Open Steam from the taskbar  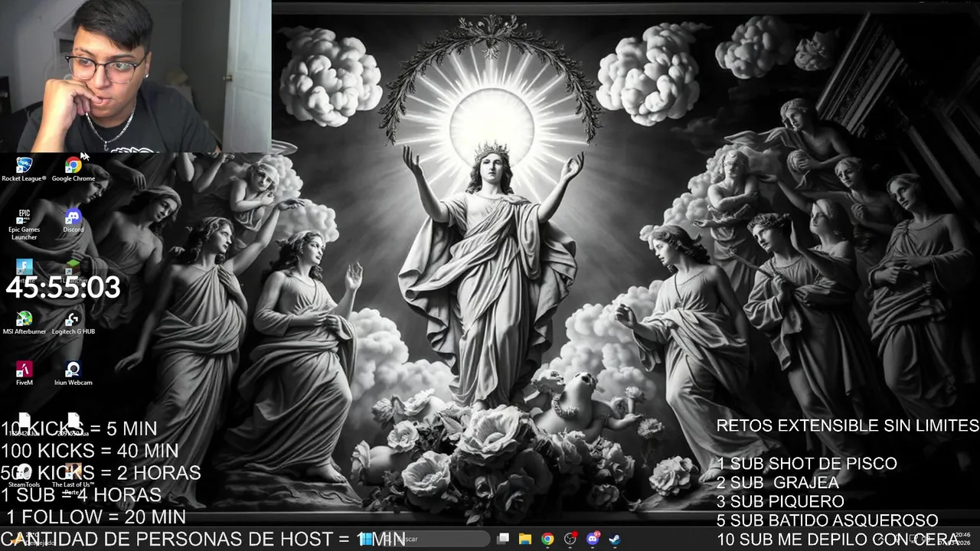615,539
